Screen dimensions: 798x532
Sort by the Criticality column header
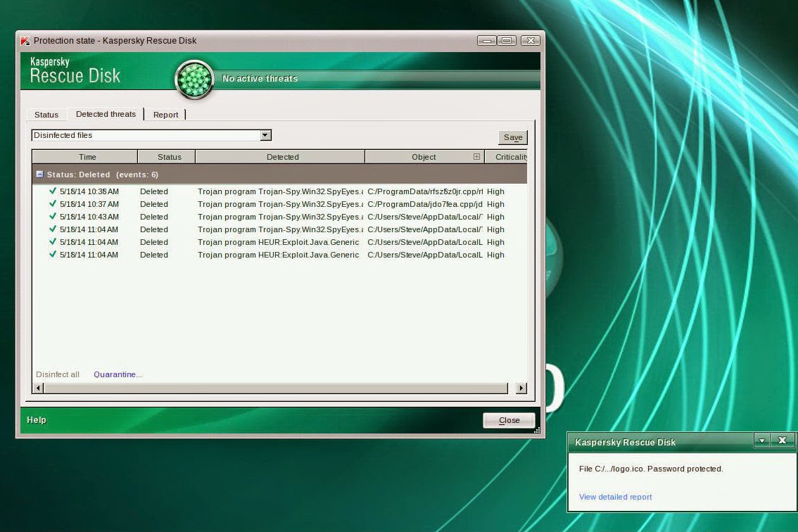pyautogui.click(x=507, y=157)
